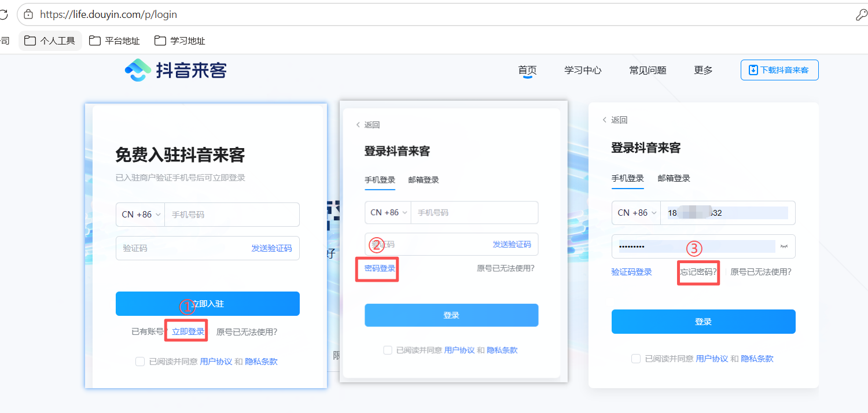Click the back arrow on the right login panel
Viewport: 868px width, 413px height.
coord(604,119)
